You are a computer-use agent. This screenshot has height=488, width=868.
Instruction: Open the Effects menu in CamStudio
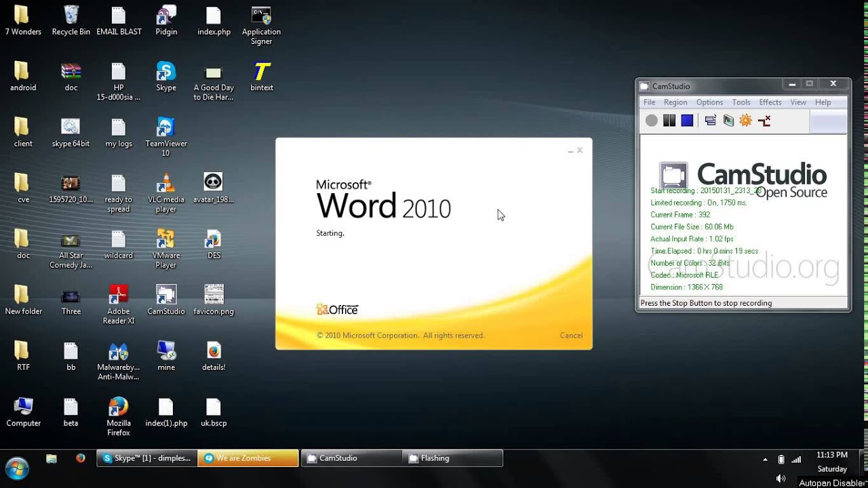(770, 102)
